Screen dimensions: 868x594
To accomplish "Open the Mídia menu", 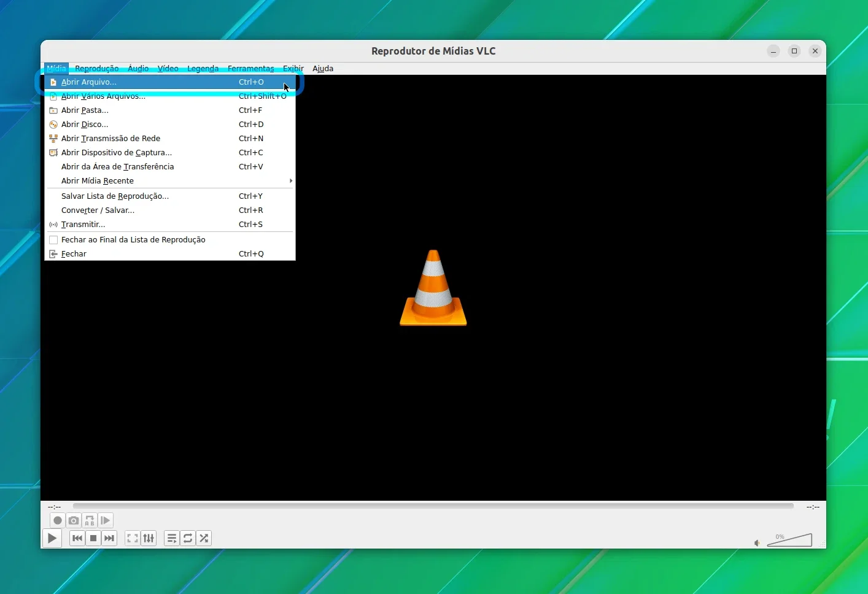I will click(x=56, y=68).
